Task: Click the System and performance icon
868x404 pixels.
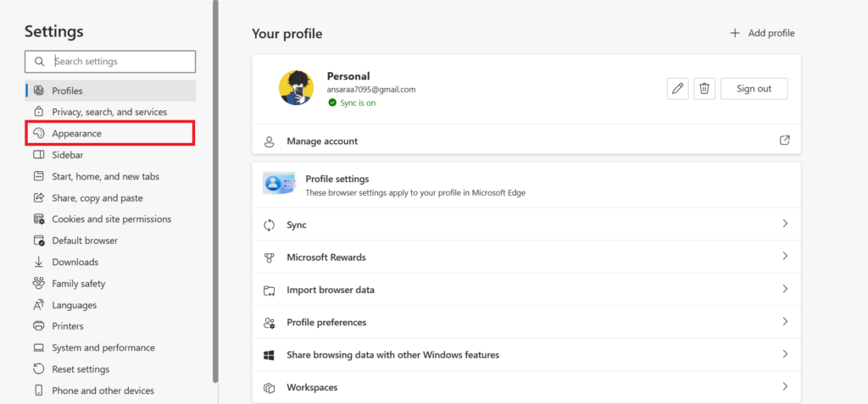Action: click(39, 347)
